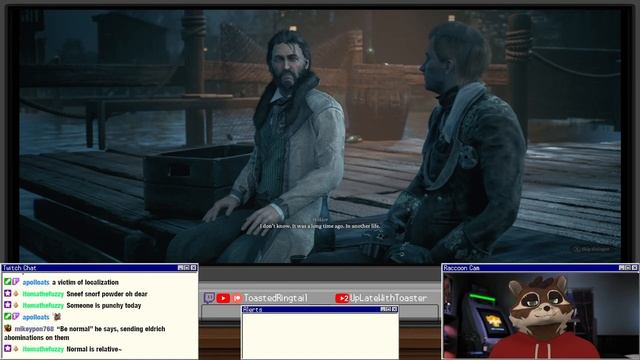
Task: Click small flame badge on 'Someone is punchy today' row
Action: click(x=16, y=305)
